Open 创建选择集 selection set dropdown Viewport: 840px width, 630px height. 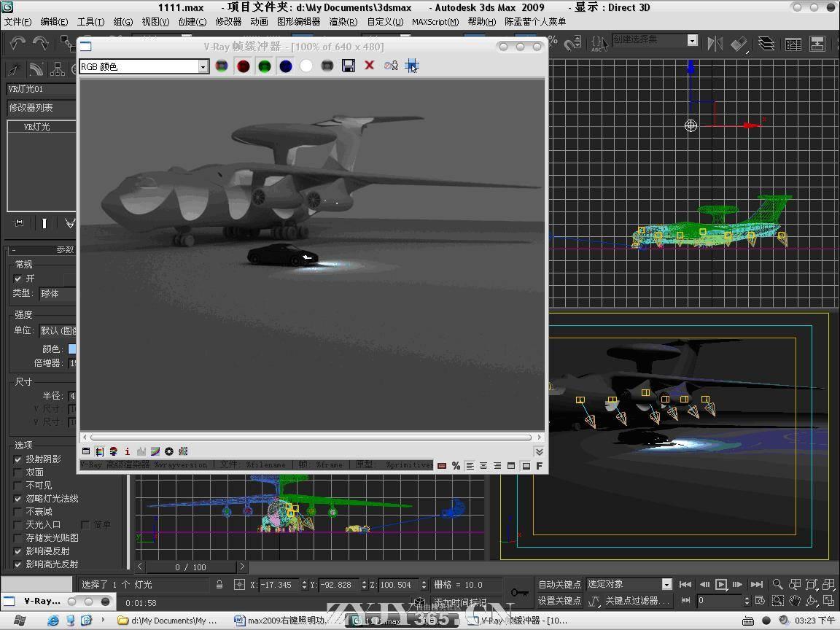[692, 40]
